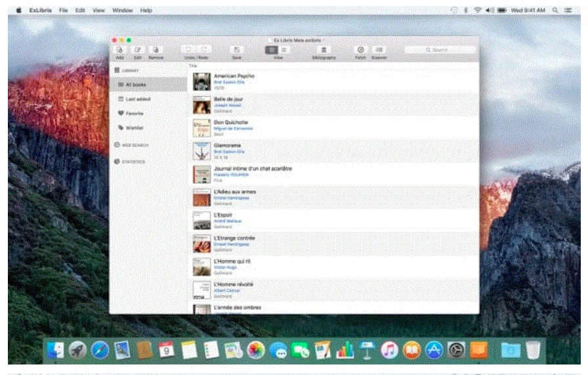Viewport: 588px width, 375px height.
Task: Select the L'Homme qui rit title
Action: (232, 261)
